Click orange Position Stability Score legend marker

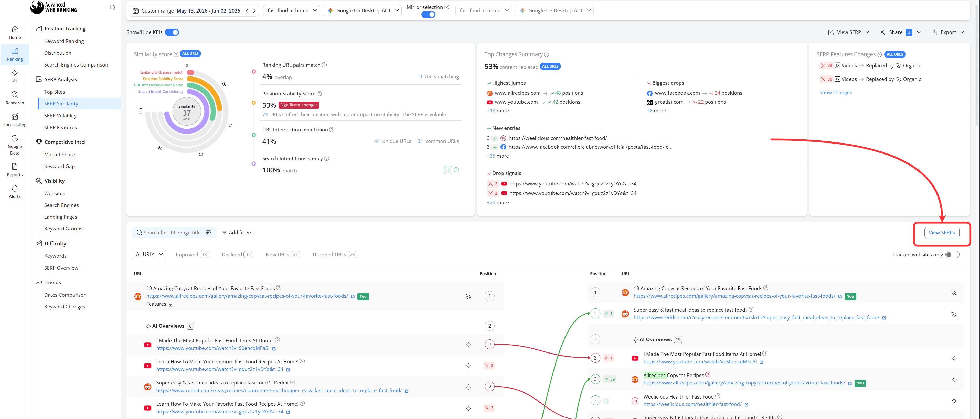click(x=254, y=103)
